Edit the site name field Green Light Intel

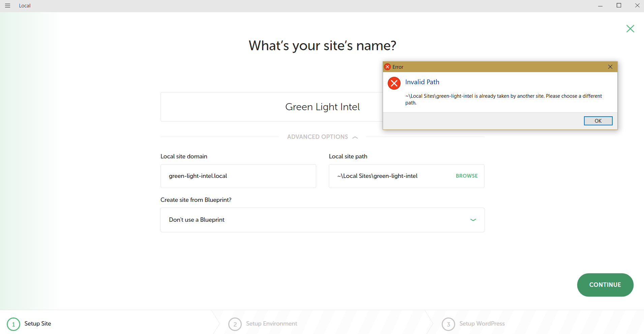tap(272, 107)
